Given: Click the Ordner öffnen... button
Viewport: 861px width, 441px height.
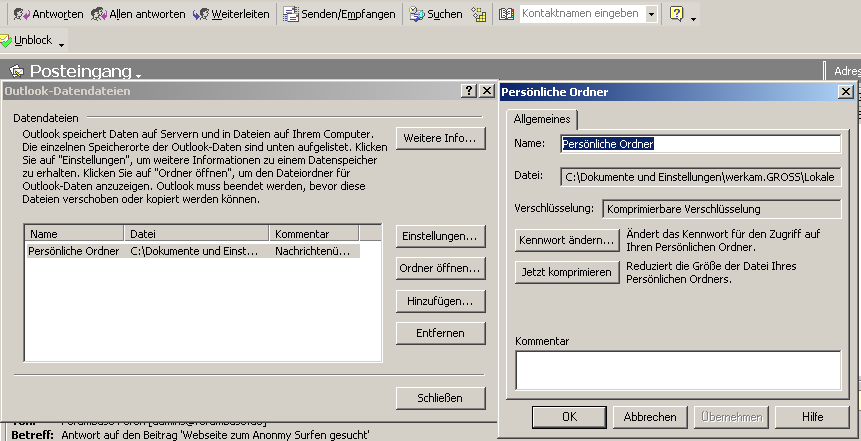Looking at the screenshot, I should [440, 269].
